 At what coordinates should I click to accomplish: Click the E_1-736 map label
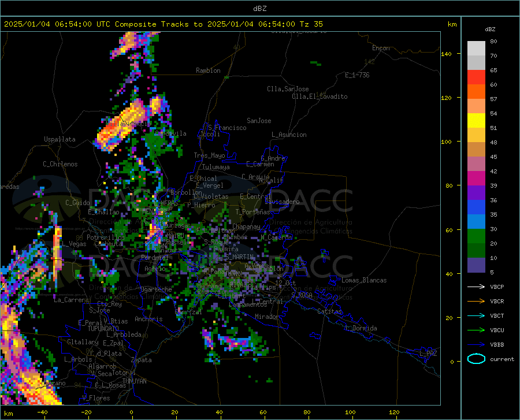pos(357,75)
